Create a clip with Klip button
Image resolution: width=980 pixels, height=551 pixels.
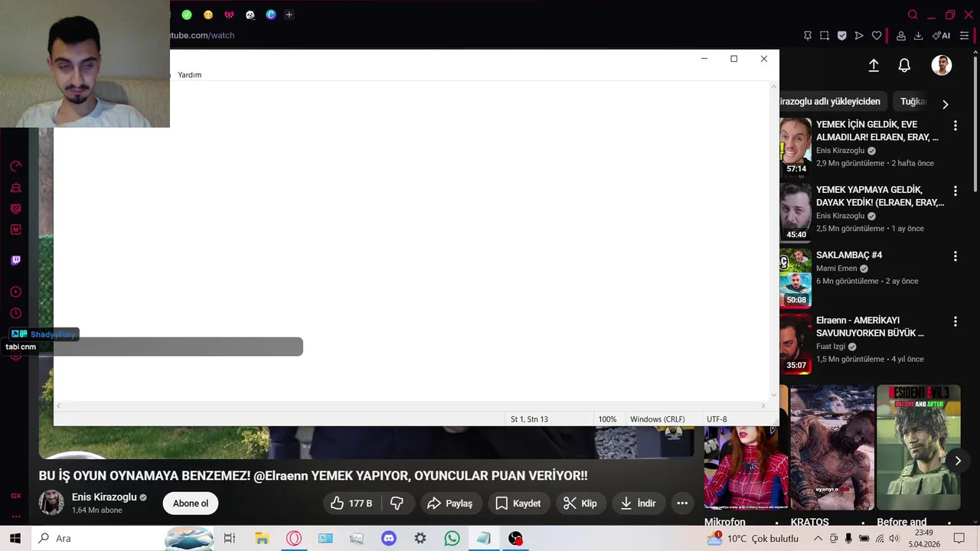coord(580,504)
